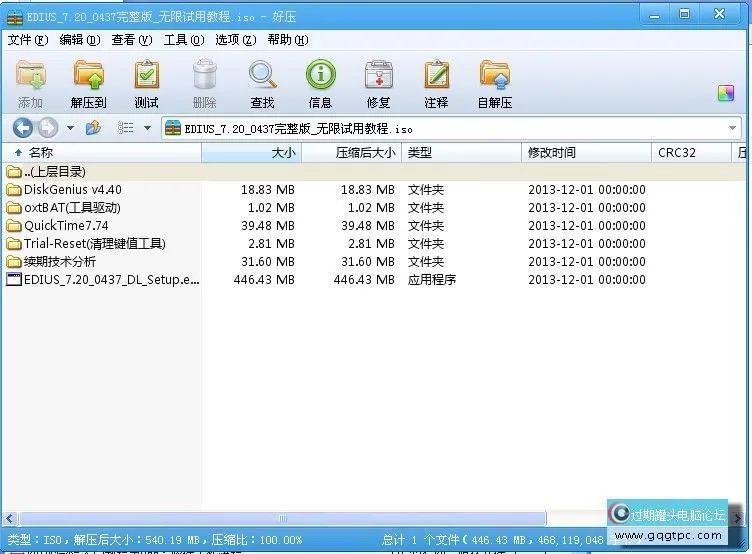Go up one folder level icon
The width and height of the screenshot is (752, 554).
pos(93,128)
